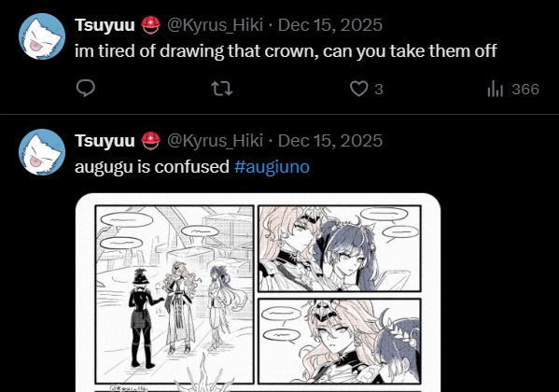The width and height of the screenshot is (559, 392).
Task: Click tweet text about drawing that crown
Action: 286,51
